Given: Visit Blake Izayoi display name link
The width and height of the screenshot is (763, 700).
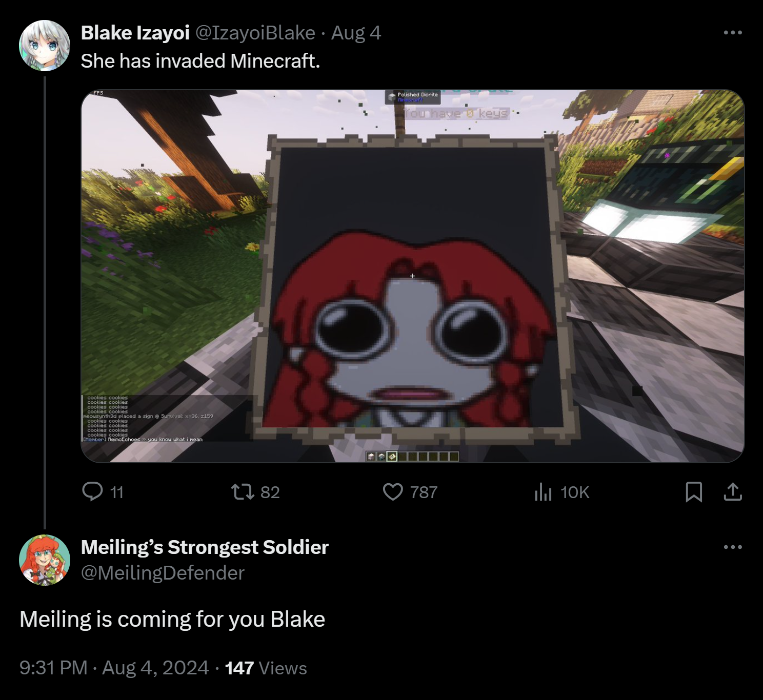Looking at the screenshot, I should (x=135, y=33).
